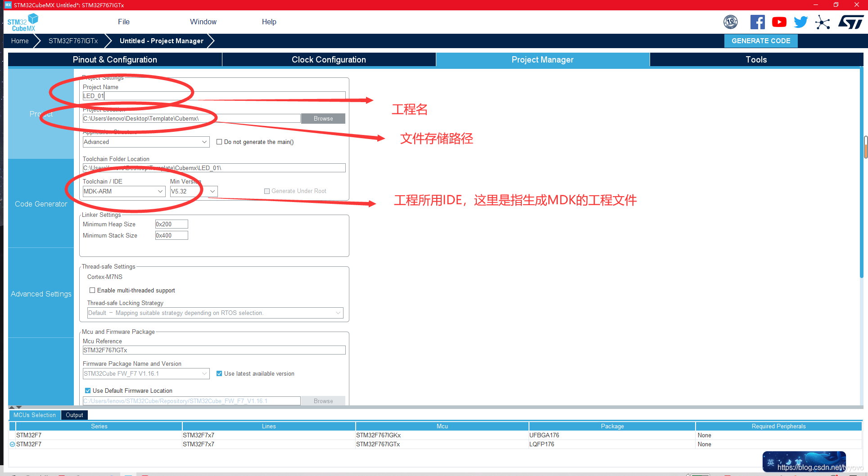The width and height of the screenshot is (868, 476).
Task: Click the ST logo icon
Action: [x=850, y=22]
